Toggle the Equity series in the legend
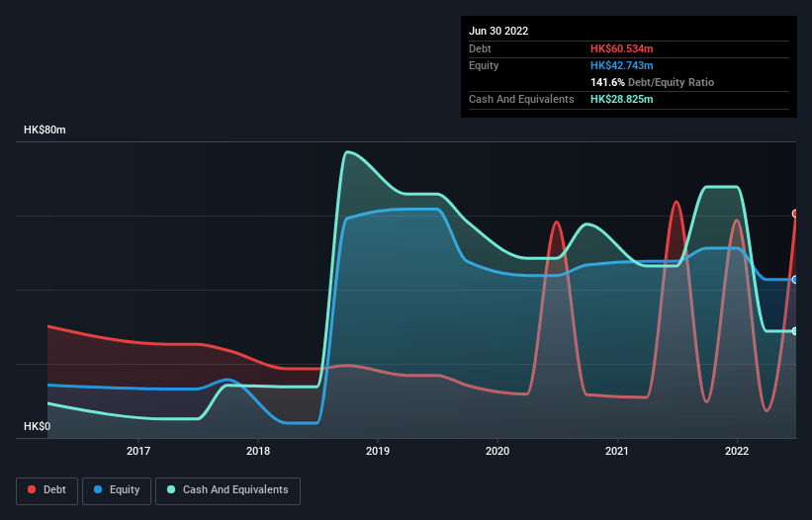Screen dimensions: 812x520 pos(117,490)
